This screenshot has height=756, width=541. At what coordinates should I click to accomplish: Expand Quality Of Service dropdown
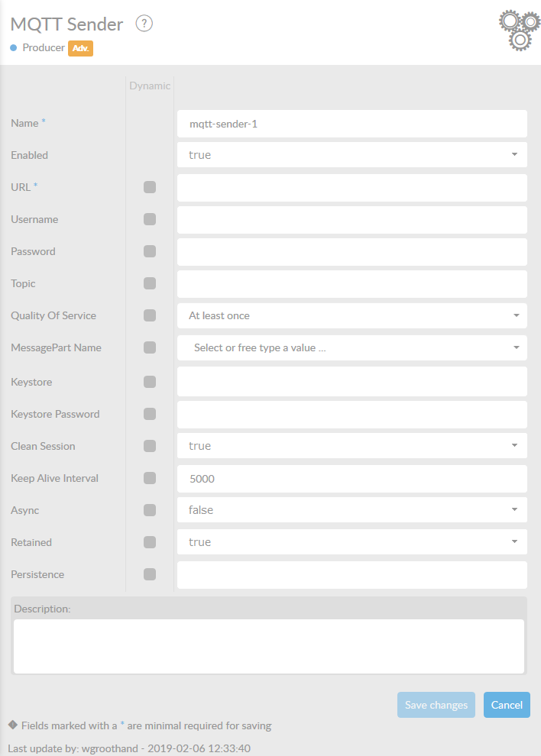pyautogui.click(x=351, y=315)
